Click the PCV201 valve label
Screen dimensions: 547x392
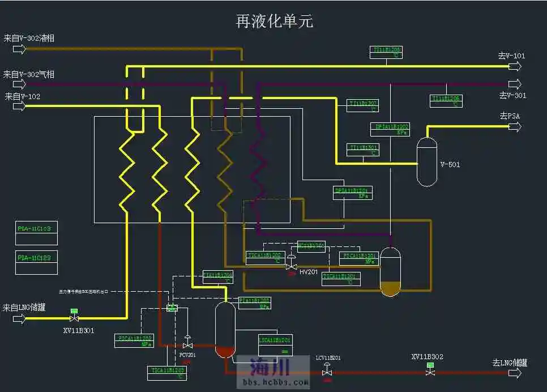(187, 355)
